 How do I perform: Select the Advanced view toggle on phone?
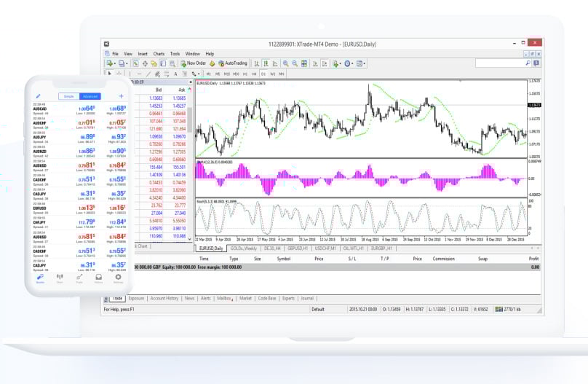coord(90,96)
